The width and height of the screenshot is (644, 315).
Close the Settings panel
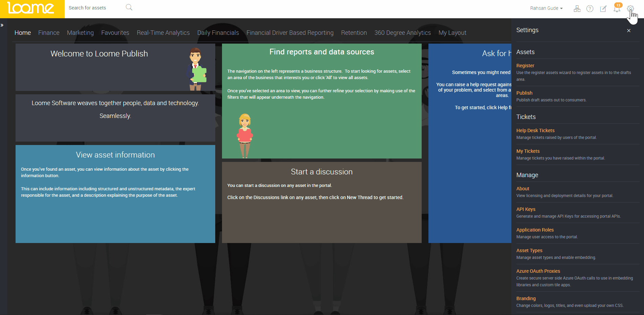[629, 30]
